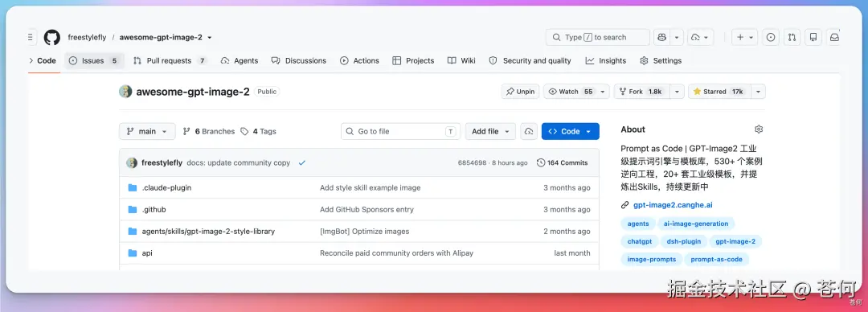Click the Fork 1.8k button
The image size is (868, 312).
pos(641,92)
